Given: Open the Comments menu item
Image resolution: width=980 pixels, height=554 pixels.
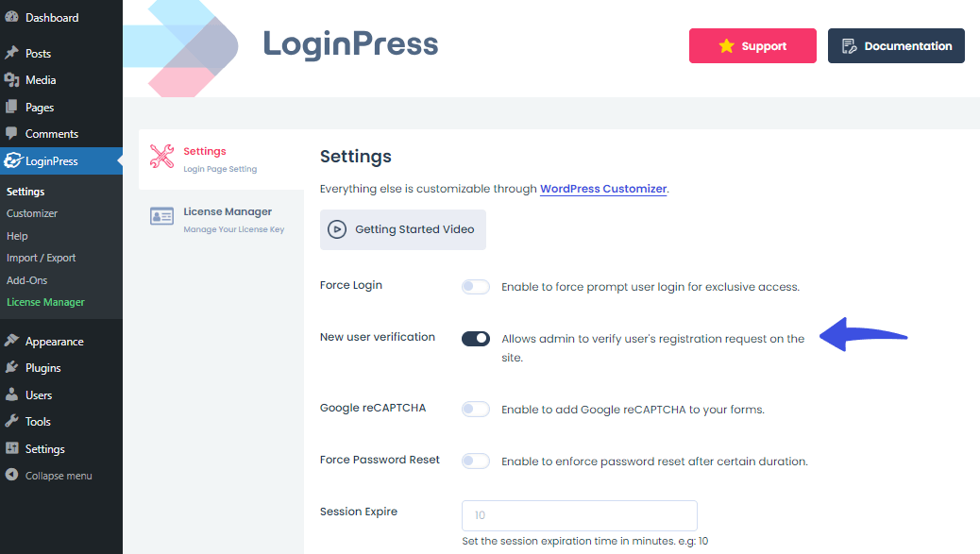Looking at the screenshot, I should point(61,134).
